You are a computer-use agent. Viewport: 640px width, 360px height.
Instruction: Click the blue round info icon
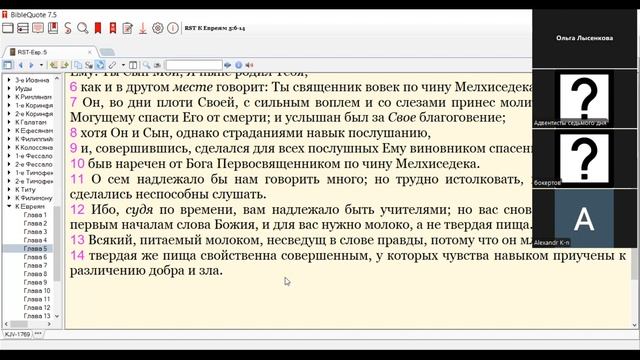coord(239,65)
